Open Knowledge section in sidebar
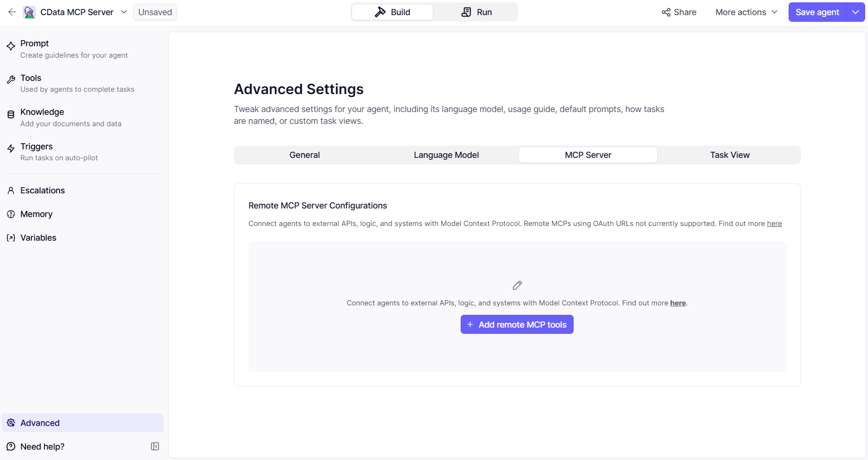The image size is (868, 460). pos(42,112)
